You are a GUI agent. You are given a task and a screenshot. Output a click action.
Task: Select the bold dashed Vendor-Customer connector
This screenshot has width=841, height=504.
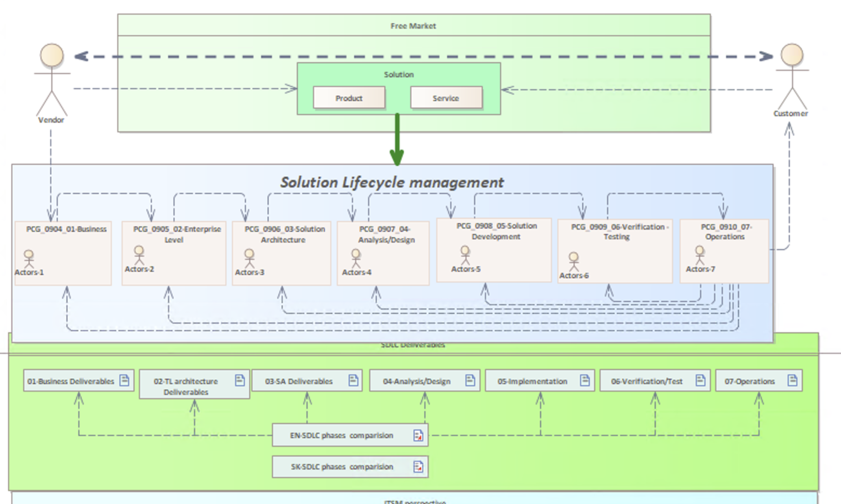pyautogui.click(x=423, y=56)
